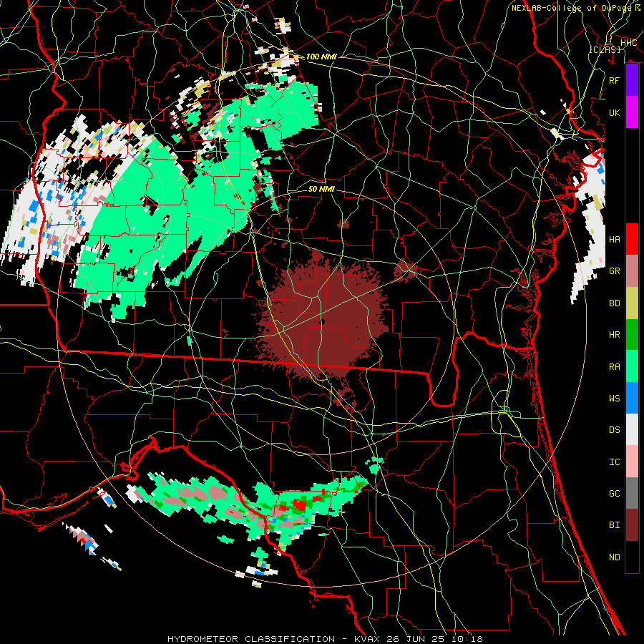Click the 50 NMI range ring label
This screenshot has height=644, width=644.
point(321,189)
